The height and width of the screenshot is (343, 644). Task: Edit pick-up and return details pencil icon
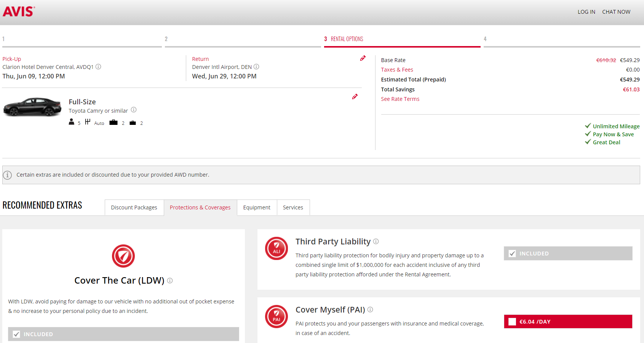tap(363, 58)
